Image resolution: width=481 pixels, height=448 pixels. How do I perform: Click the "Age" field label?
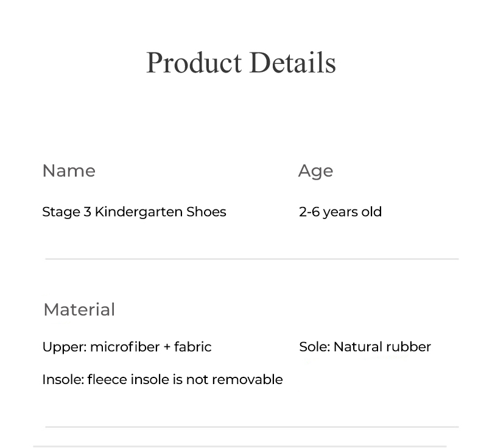point(315,171)
